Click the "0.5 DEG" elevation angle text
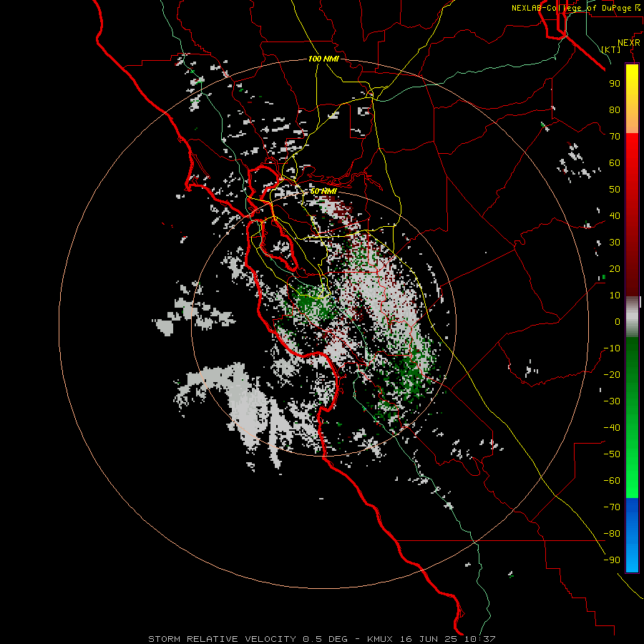Screen dimensions: 644x644 tap(325, 639)
